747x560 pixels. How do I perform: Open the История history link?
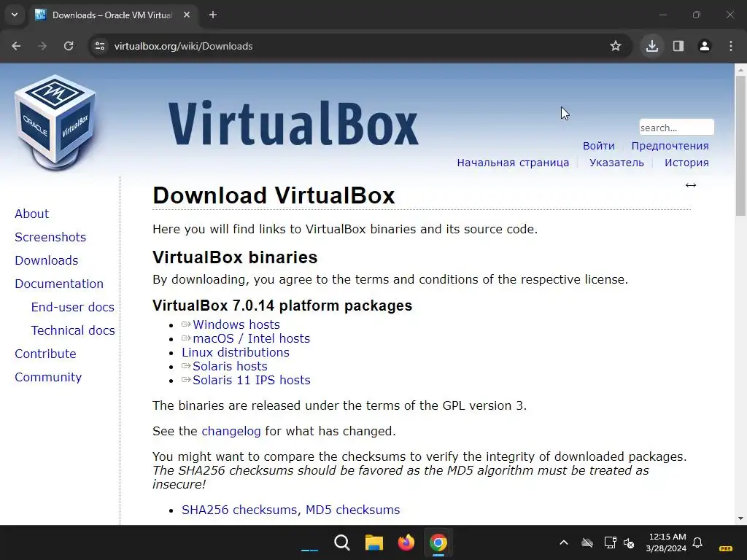[686, 163]
